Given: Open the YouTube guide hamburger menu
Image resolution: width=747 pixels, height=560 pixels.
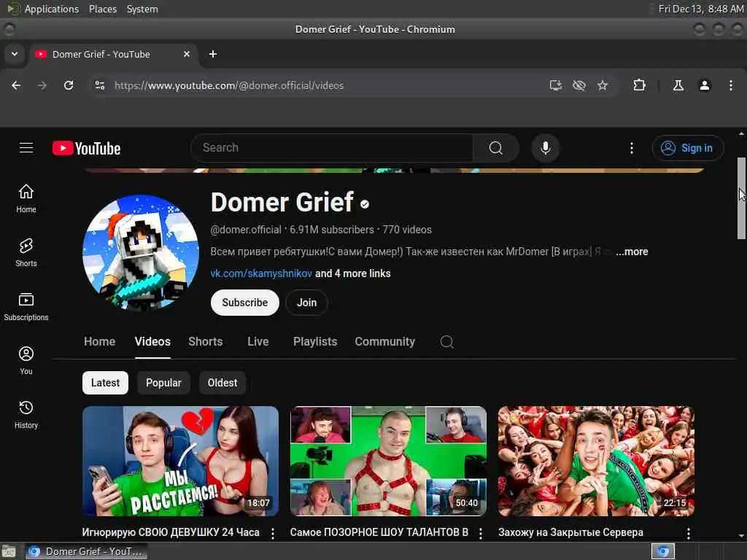Looking at the screenshot, I should 26,148.
